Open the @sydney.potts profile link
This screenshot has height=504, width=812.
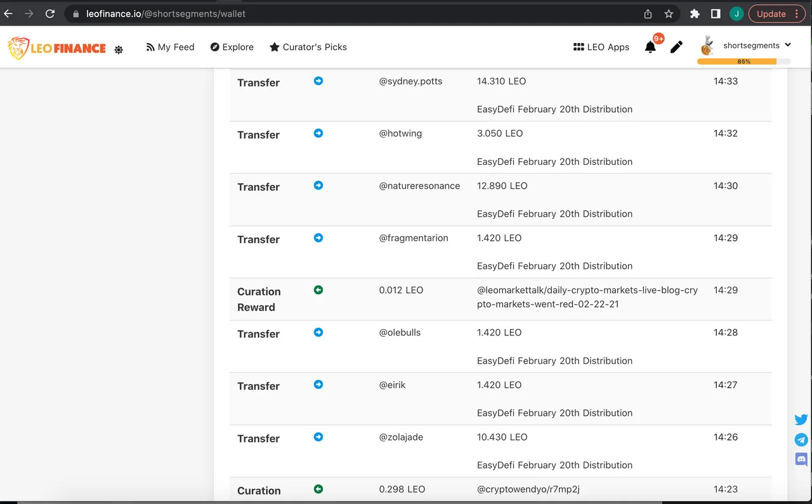click(x=410, y=81)
